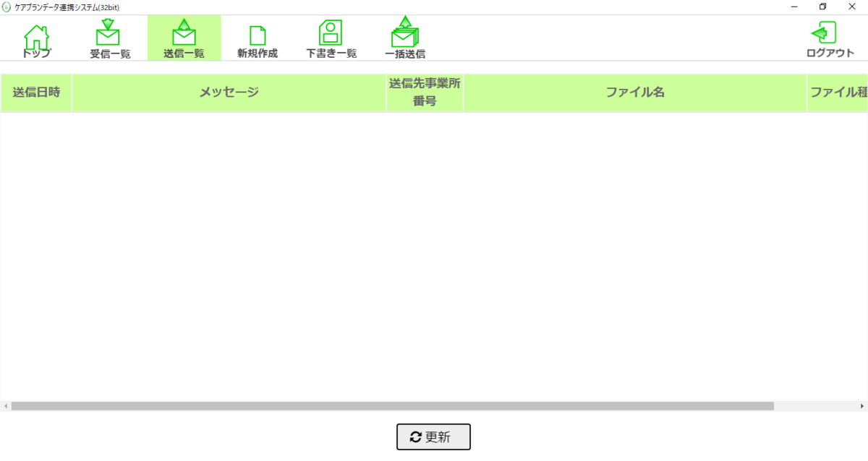Click the メッセージ column header
Viewport: 868px width, 461px height.
pos(229,92)
